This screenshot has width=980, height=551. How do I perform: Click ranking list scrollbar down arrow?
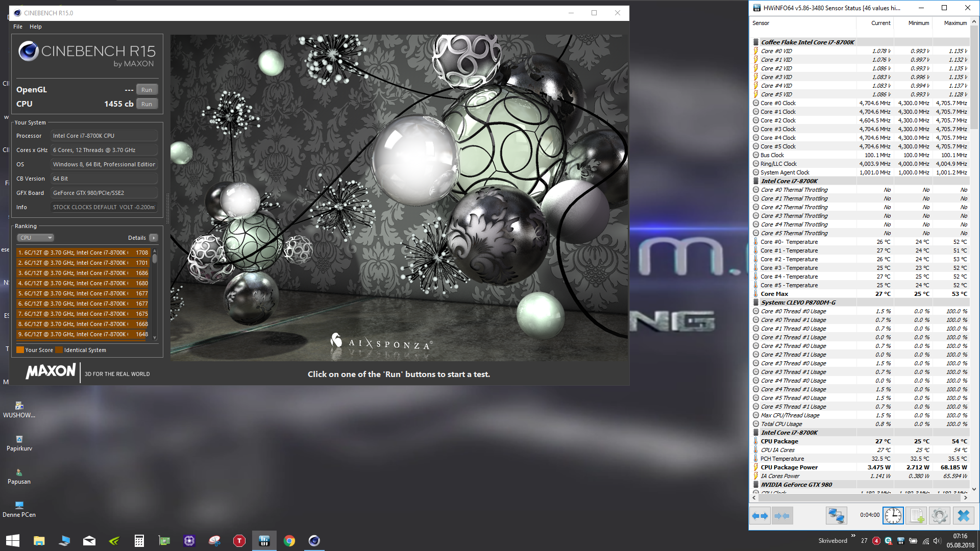pyautogui.click(x=155, y=338)
